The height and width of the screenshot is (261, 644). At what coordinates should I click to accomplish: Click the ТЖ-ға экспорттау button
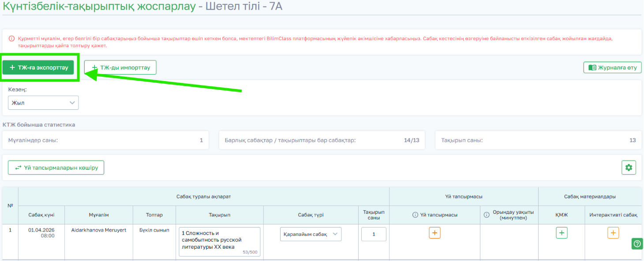coord(38,67)
